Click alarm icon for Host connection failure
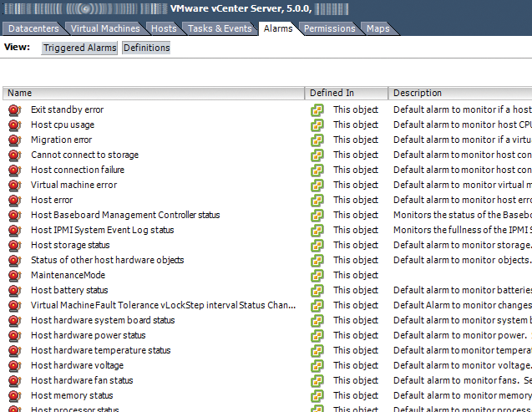 click(x=15, y=170)
